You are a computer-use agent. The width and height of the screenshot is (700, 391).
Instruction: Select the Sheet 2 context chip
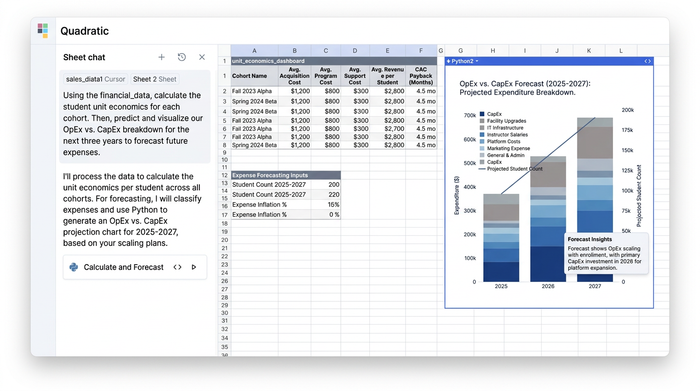click(x=154, y=79)
